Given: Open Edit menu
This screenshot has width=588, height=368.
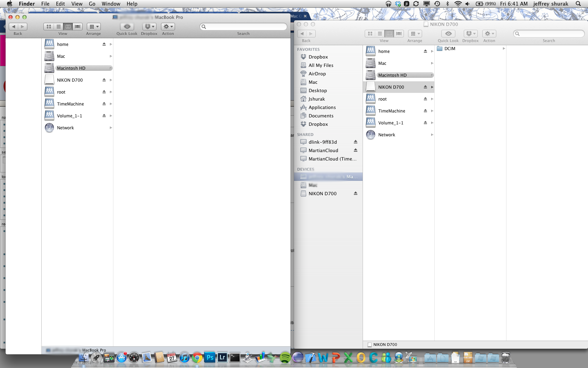Looking at the screenshot, I should tap(61, 4).
